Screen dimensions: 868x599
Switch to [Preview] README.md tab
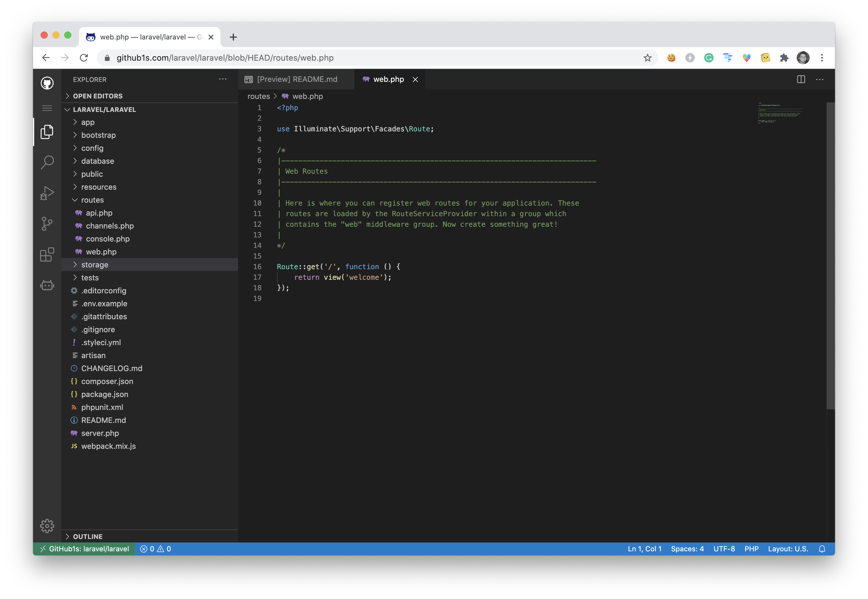(296, 79)
